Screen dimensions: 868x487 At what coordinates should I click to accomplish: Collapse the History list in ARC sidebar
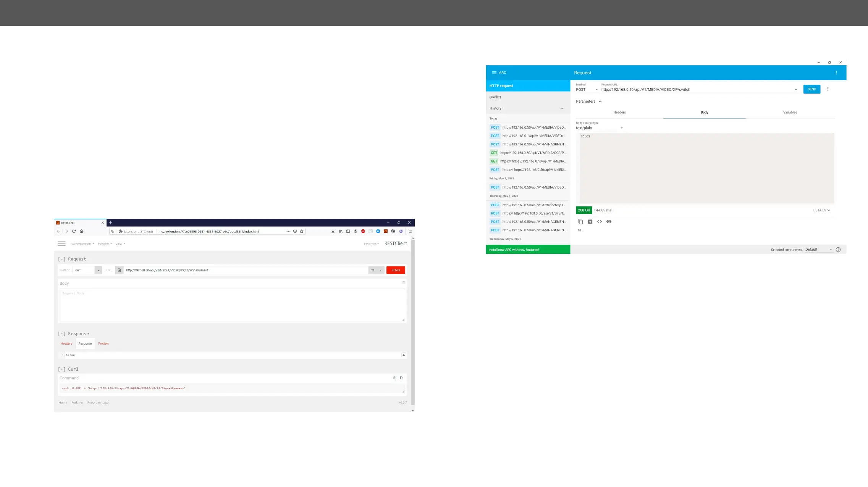(x=562, y=108)
